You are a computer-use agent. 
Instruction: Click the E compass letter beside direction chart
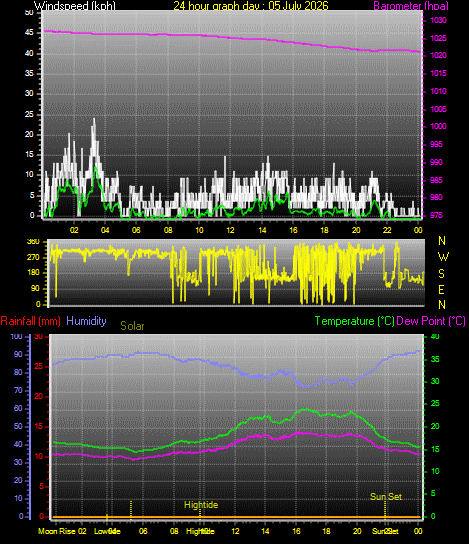click(441, 290)
